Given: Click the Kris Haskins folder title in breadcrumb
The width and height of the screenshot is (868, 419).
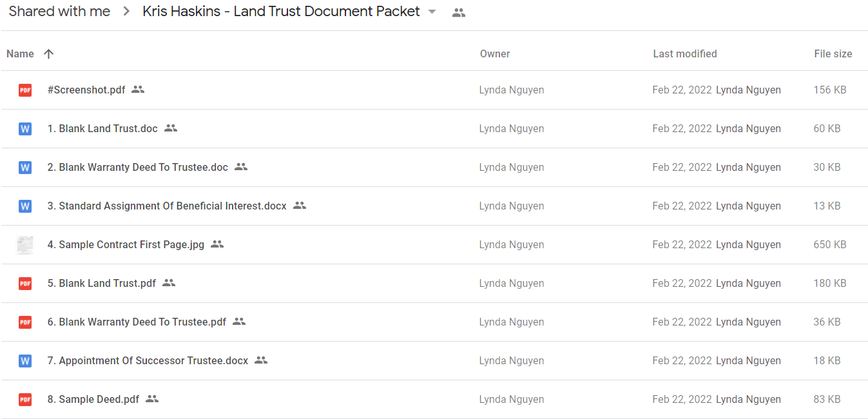Looking at the screenshot, I should (281, 12).
